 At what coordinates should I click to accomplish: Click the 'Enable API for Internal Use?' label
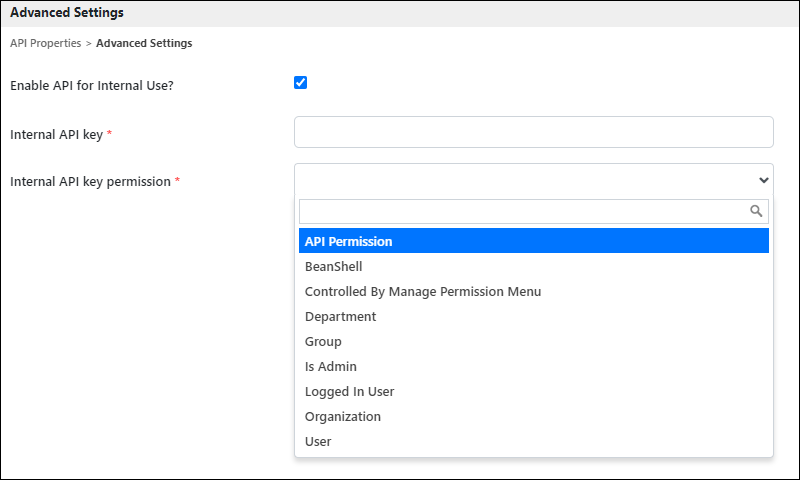92,85
